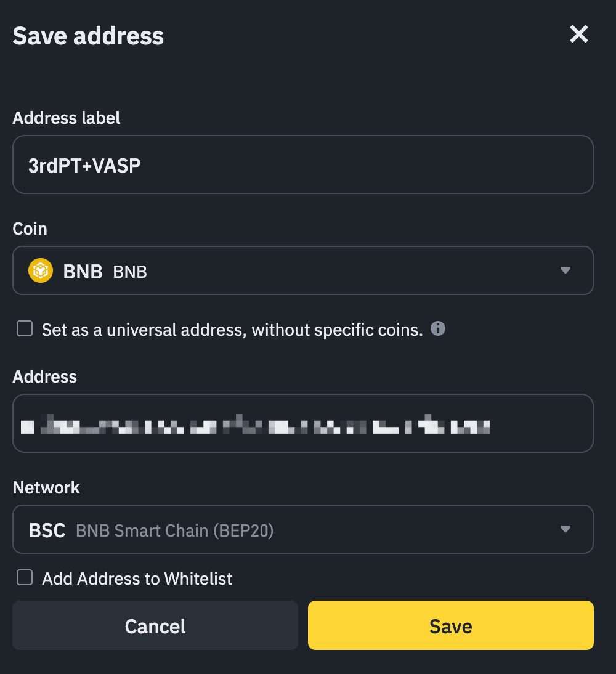Click inside the blurred Address input field
This screenshot has width=616, height=674.
tap(303, 423)
